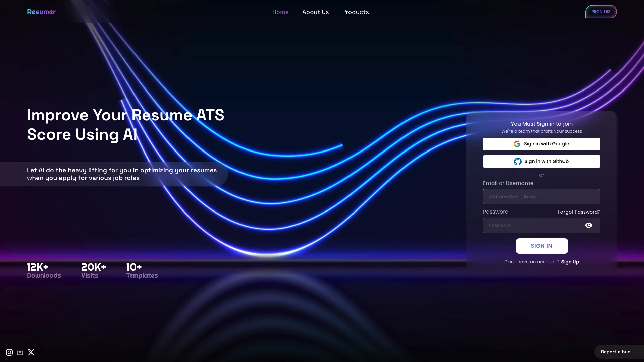644x362 pixels.
Task: Click the SIGN IN submit button
Action: (x=541, y=246)
